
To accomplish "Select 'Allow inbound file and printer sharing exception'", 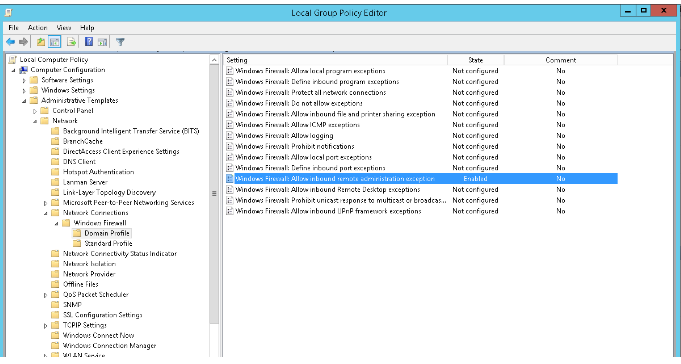I will (x=335, y=114).
